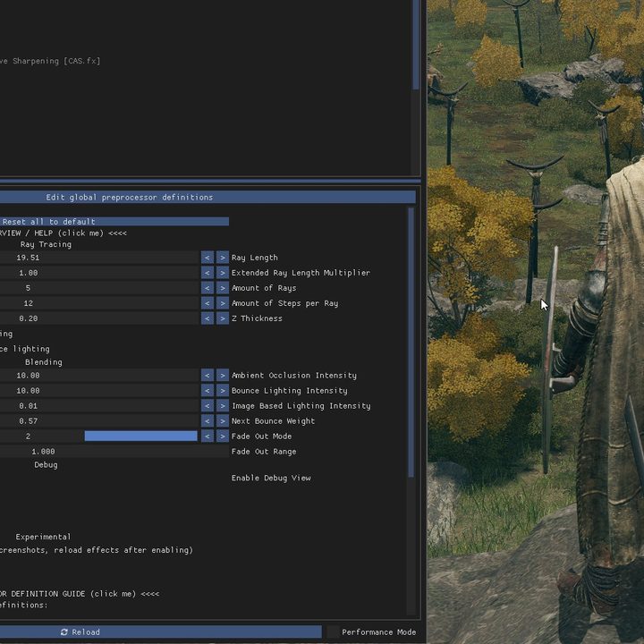644x644 pixels.
Task: Click Image Based Lighting Intensity 0.01 field
Action: pos(99,406)
